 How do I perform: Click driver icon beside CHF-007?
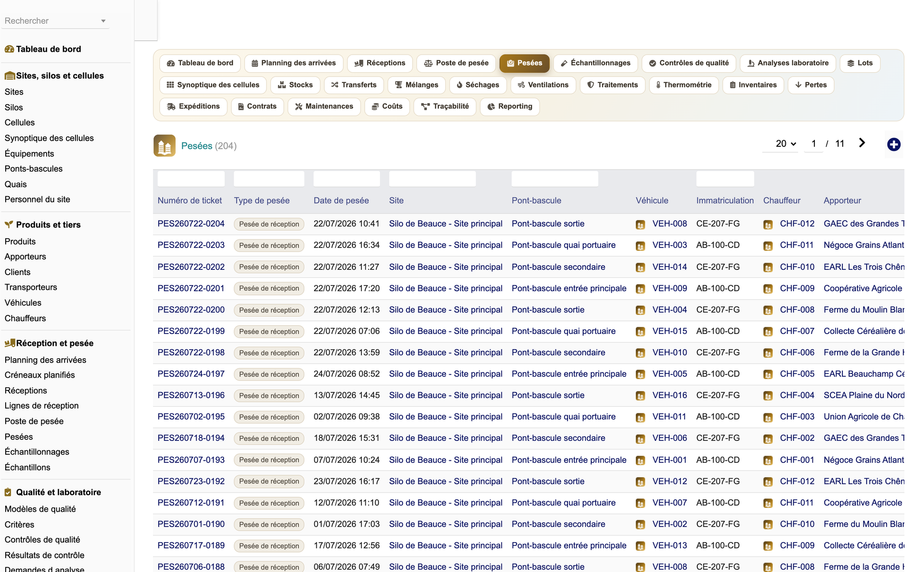(768, 332)
